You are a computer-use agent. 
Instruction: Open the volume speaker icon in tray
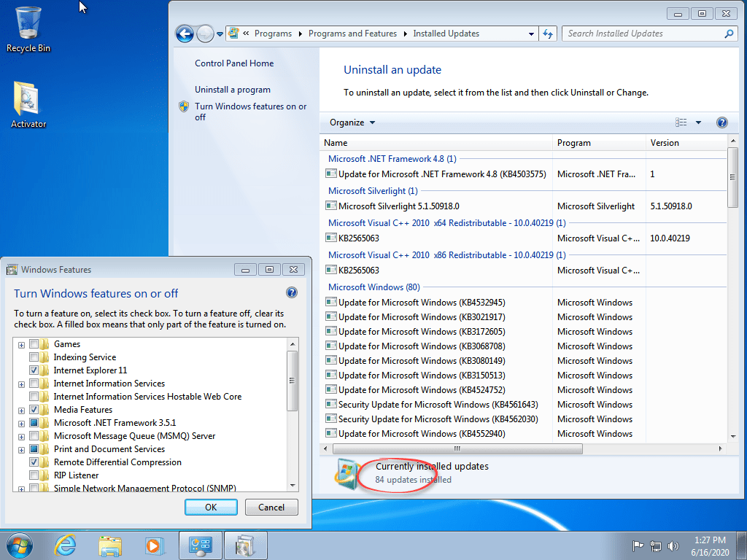tap(673, 545)
